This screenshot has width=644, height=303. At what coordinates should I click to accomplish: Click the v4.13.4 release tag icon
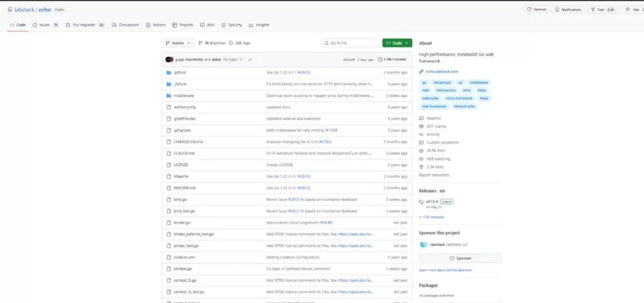tap(421, 201)
